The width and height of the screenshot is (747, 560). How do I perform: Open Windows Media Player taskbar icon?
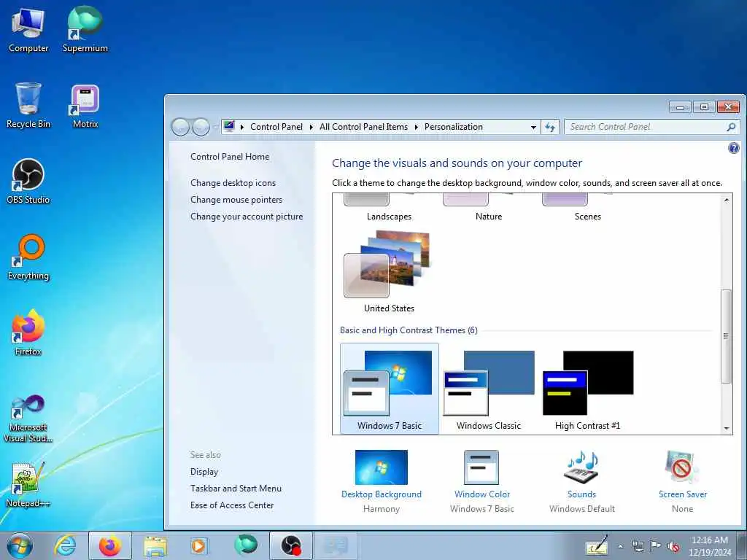coord(198,545)
